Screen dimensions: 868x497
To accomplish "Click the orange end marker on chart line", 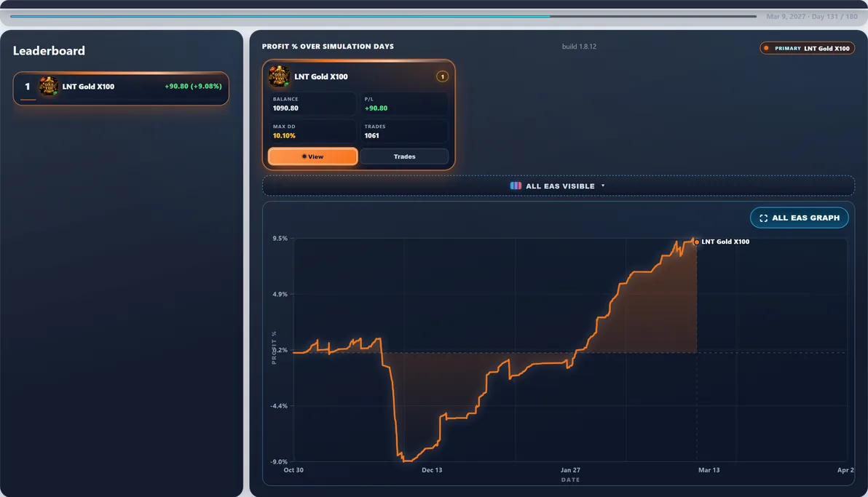I will coord(696,242).
